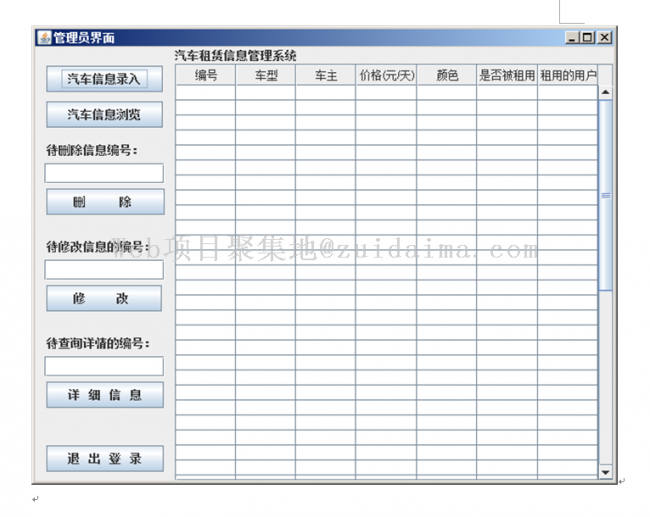Click the Java icon in the title bar
The height and width of the screenshot is (517, 650).
click(x=44, y=38)
